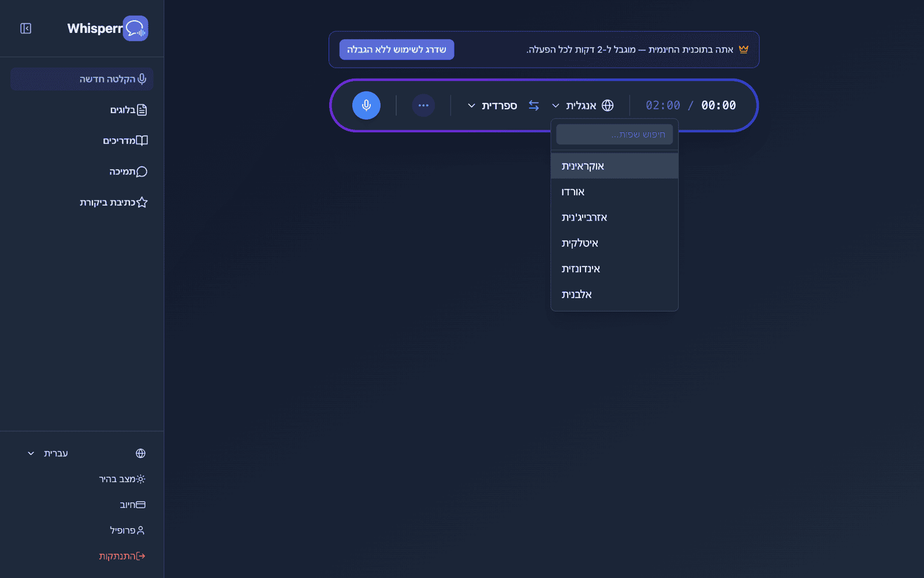Focus the חיפוש שפות search field
The image size is (924, 578).
pos(614,135)
